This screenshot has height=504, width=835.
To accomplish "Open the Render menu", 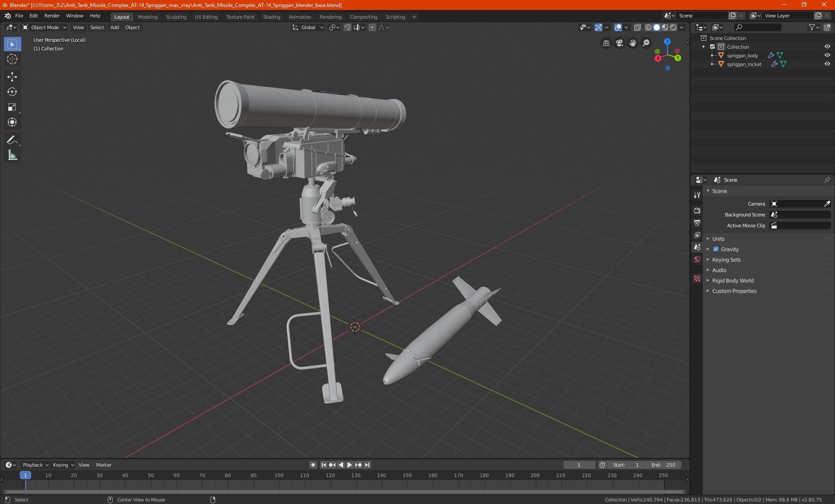I will [52, 16].
